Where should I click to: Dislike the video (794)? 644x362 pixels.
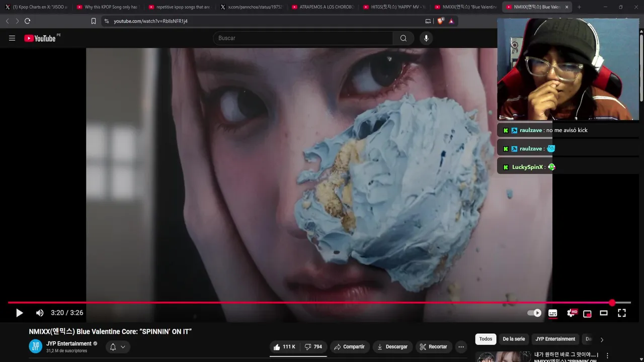313,347
